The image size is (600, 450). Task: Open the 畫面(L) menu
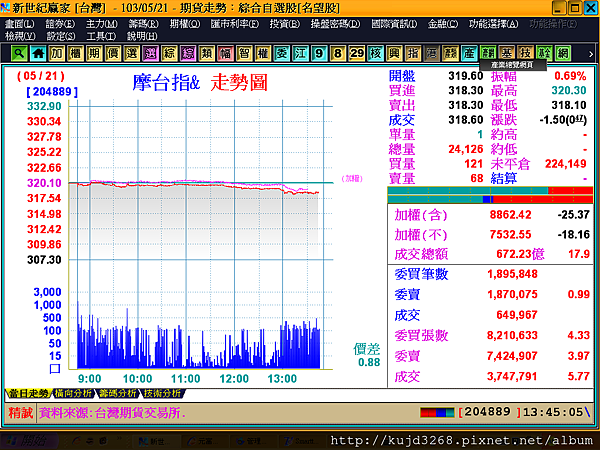(x=20, y=24)
